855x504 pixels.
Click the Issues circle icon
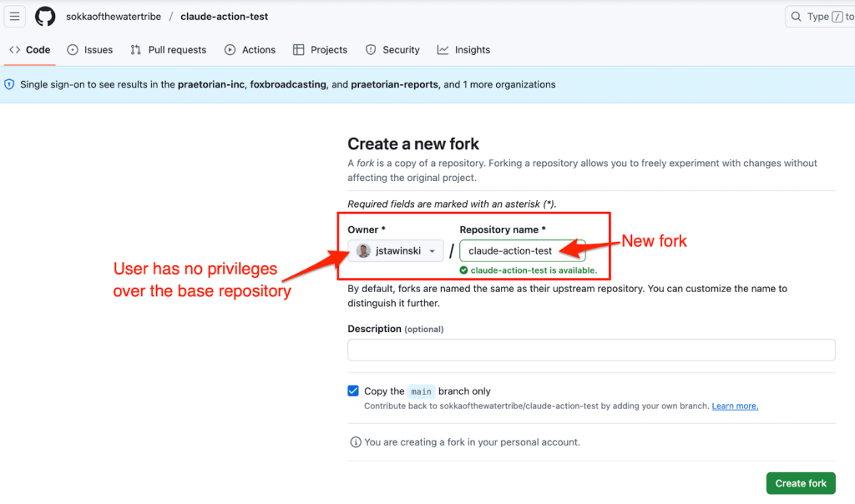[73, 50]
